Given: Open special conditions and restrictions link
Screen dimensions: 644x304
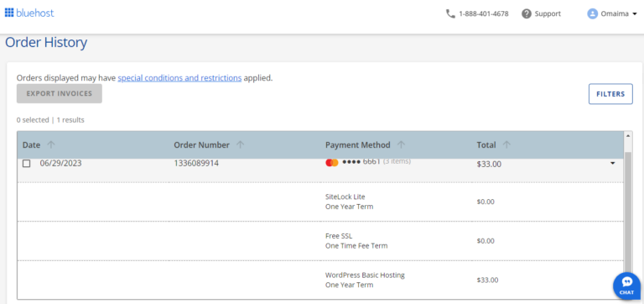Looking at the screenshot, I should (179, 78).
